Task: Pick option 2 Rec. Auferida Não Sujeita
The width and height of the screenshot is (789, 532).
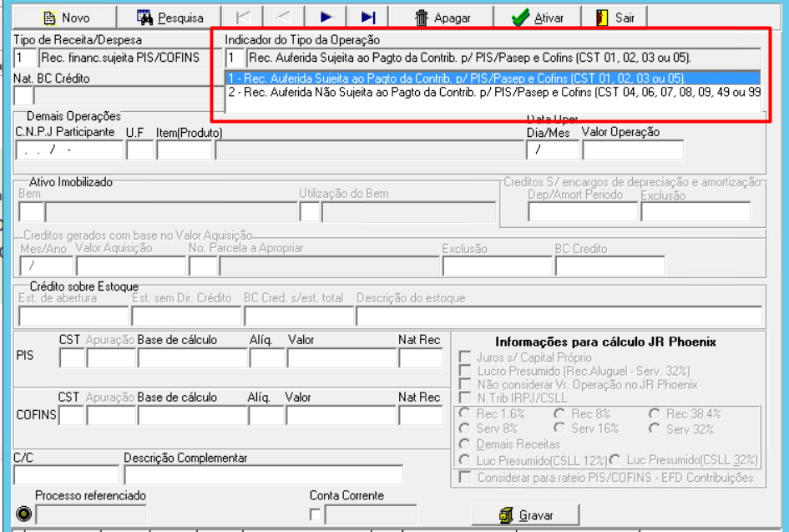Action: (x=493, y=92)
